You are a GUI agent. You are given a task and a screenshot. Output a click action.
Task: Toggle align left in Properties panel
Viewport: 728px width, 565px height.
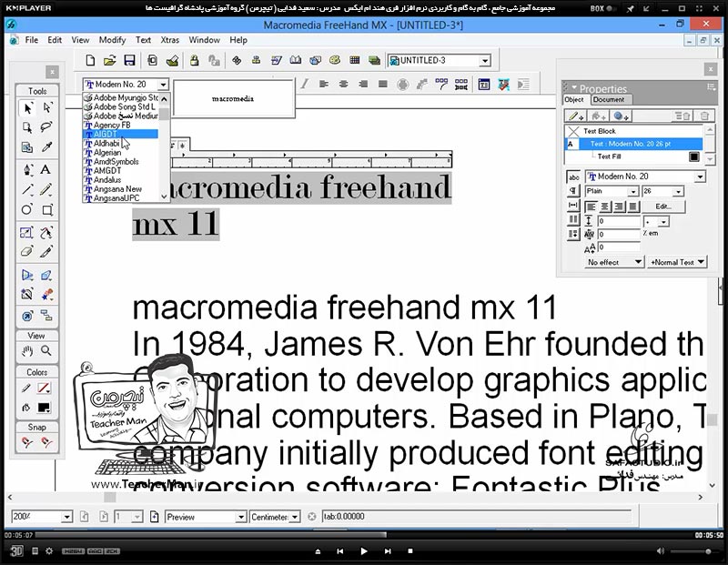point(591,207)
